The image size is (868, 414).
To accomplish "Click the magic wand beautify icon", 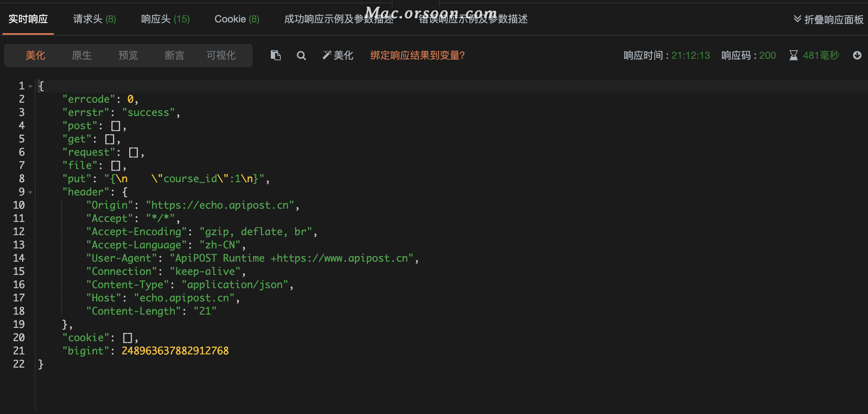I will click(327, 55).
